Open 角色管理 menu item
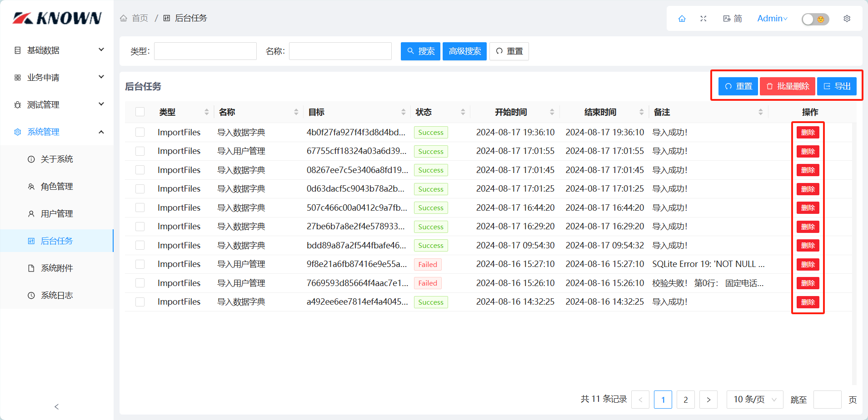 point(57,186)
